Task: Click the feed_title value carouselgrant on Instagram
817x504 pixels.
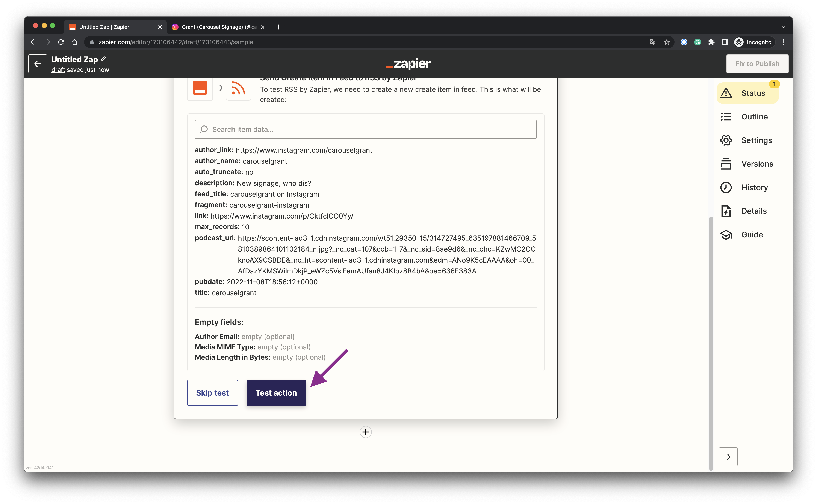Action: (x=274, y=194)
